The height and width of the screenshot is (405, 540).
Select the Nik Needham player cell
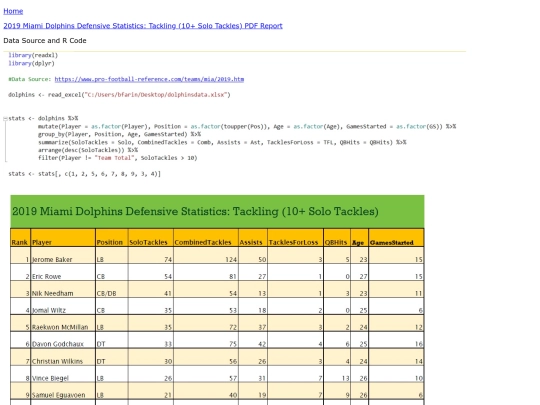[x=63, y=289]
